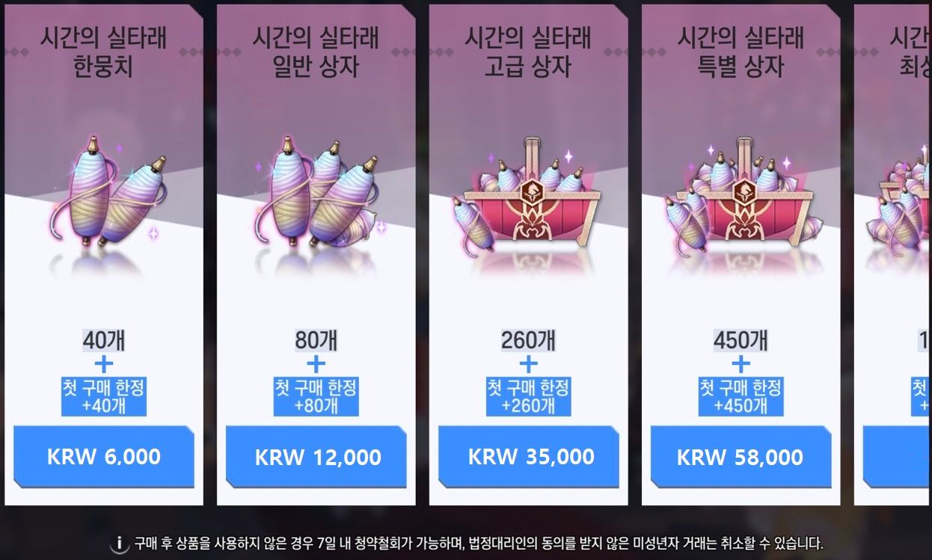Click the 첫 구매 한정 +450개 badge

741,396
